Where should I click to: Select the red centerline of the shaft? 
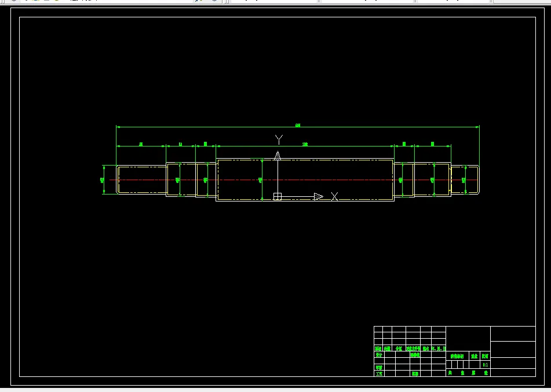click(294, 180)
